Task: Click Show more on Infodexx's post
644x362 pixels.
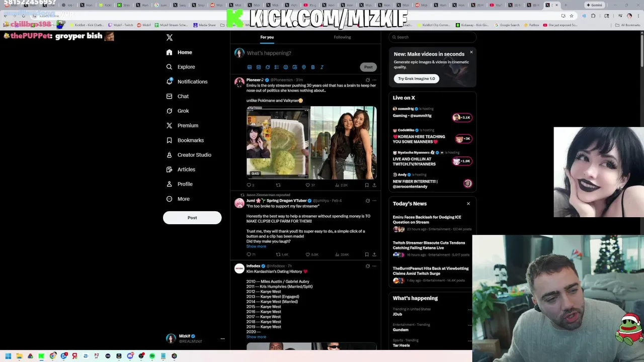Action: tap(256, 337)
